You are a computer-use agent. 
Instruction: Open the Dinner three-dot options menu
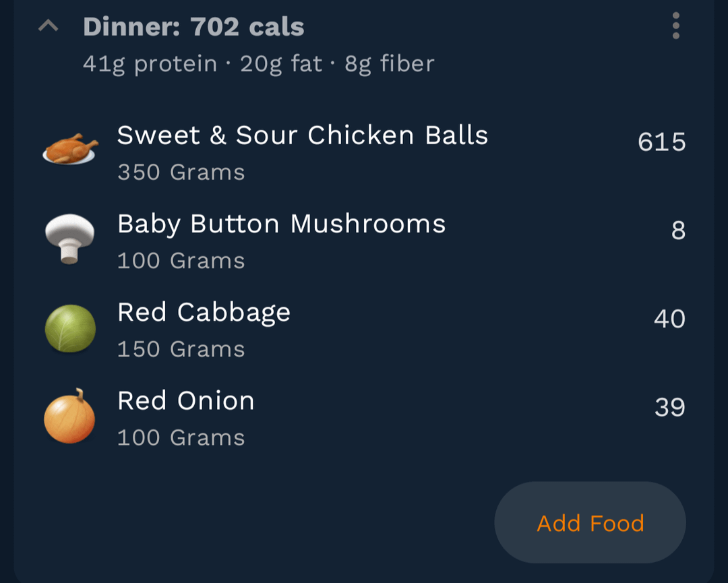pos(675,27)
